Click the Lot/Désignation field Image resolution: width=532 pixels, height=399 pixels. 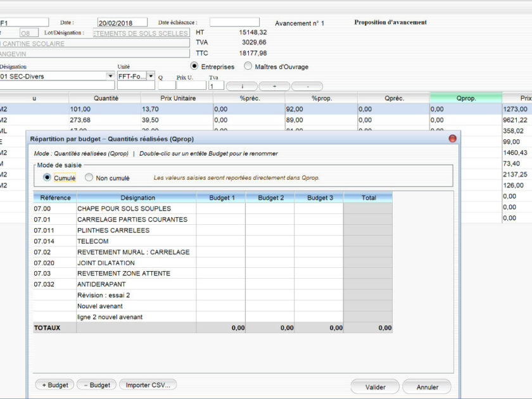tap(141, 33)
